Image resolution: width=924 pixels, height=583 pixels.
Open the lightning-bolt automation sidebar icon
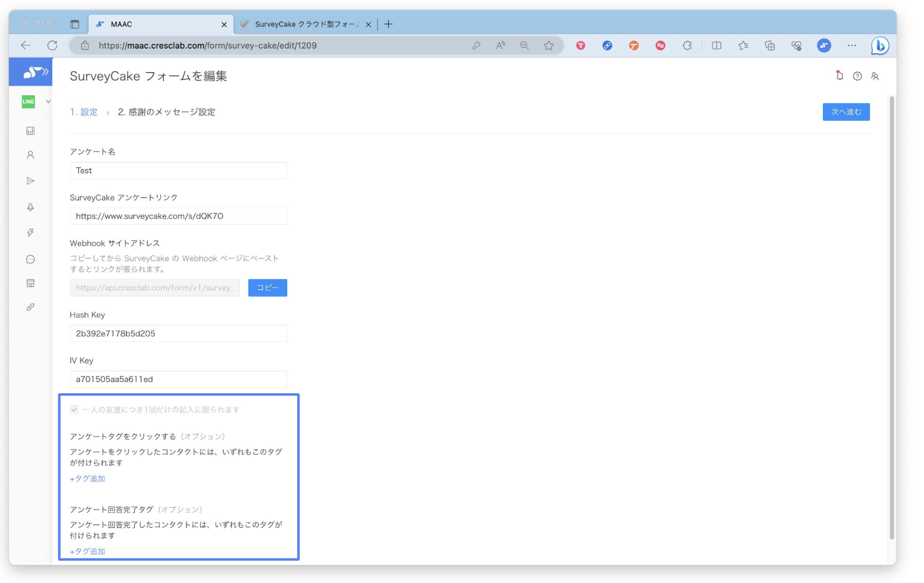[x=31, y=233]
